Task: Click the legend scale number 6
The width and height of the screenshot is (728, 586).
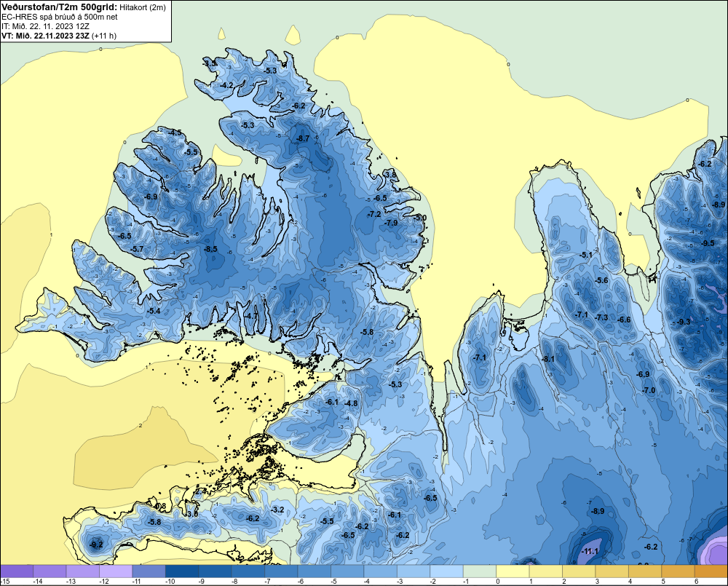Action: tap(696, 582)
